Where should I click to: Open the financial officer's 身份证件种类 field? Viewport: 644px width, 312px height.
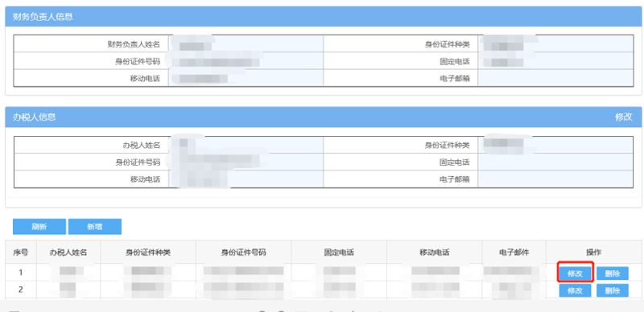click(x=555, y=44)
